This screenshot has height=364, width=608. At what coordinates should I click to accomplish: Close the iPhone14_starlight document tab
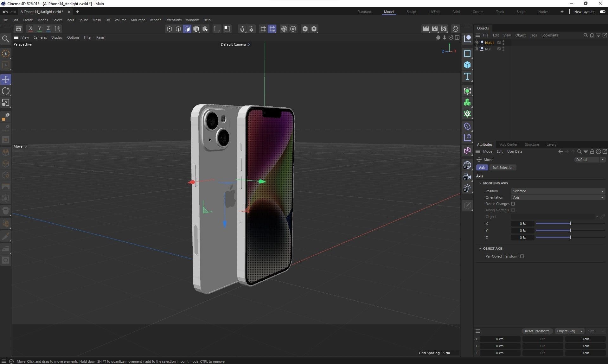69,12
